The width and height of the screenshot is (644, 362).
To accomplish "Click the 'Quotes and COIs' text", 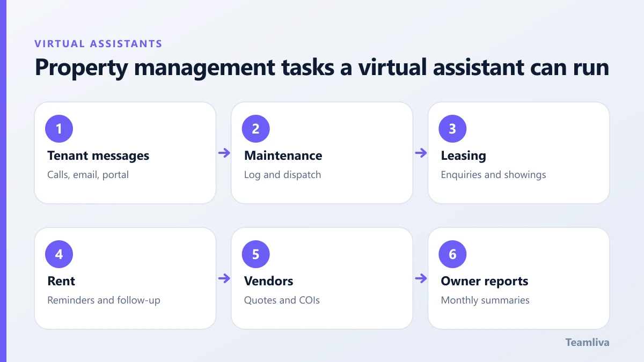I will tap(282, 300).
